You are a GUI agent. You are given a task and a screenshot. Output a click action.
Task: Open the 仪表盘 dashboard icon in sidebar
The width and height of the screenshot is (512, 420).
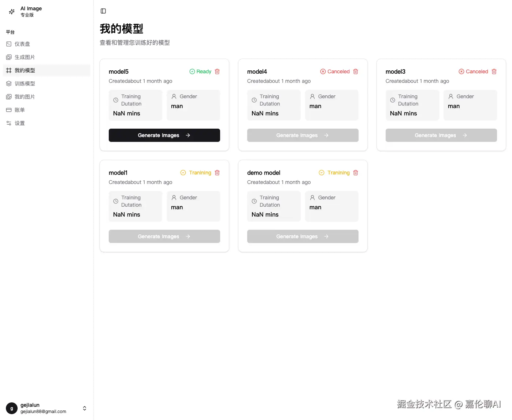(9, 44)
